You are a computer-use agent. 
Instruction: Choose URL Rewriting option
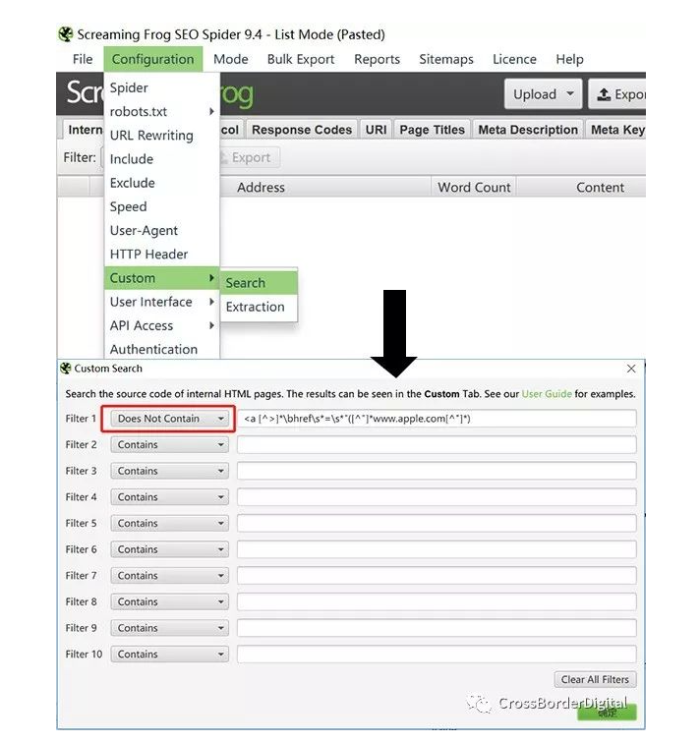162,136
